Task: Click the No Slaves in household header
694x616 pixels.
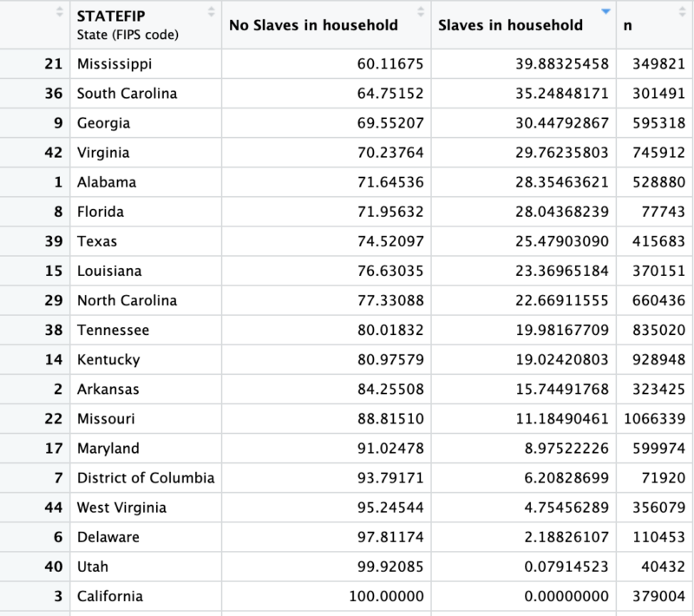Action: (313, 25)
